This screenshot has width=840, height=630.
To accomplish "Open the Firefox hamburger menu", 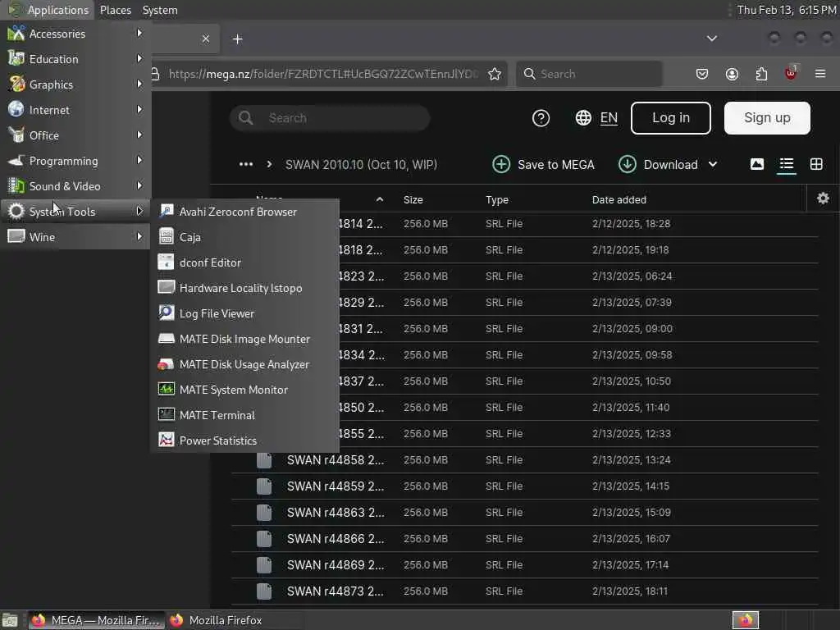I will 820,74.
